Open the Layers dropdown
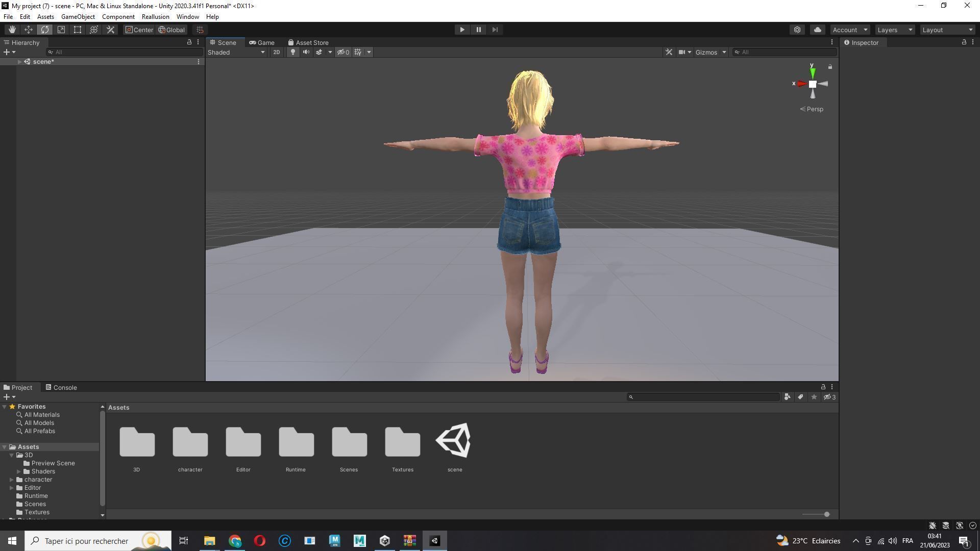The height and width of the screenshot is (551, 980). [x=895, y=30]
